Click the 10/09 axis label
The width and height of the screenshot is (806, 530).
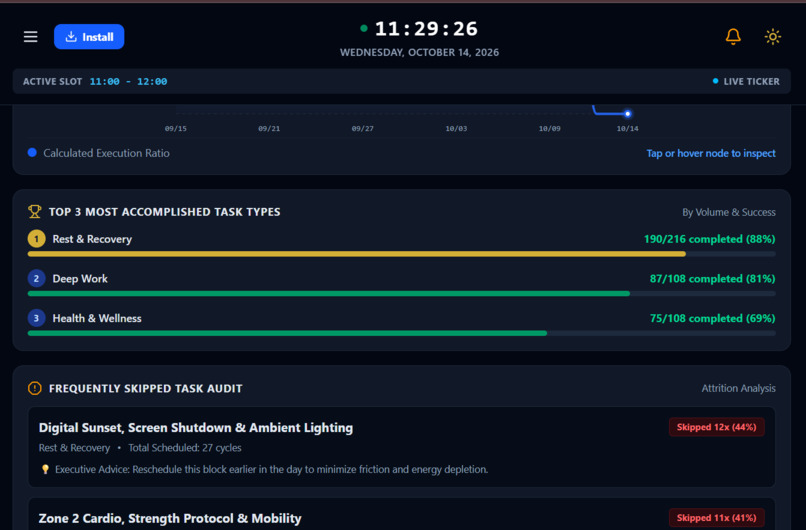(x=549, y=129)
